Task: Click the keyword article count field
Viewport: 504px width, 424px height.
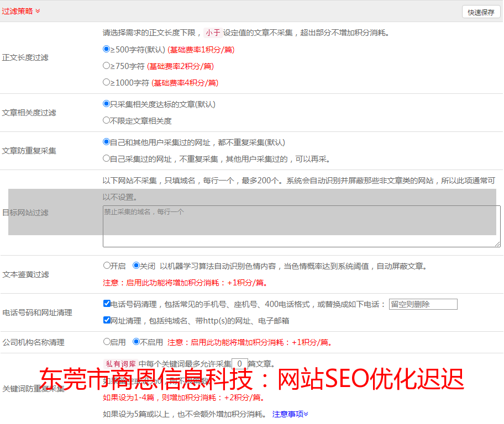Action: [x=239, y=364]
